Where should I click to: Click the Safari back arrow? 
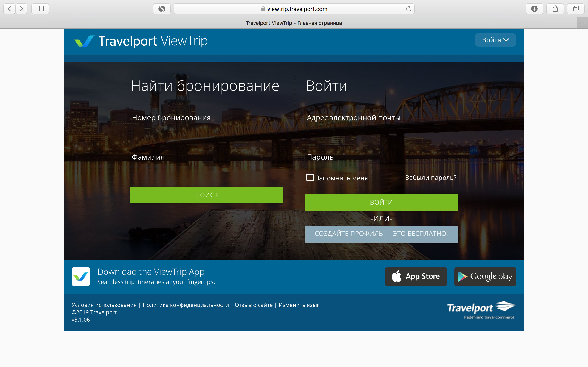click(x=9, y=9)
